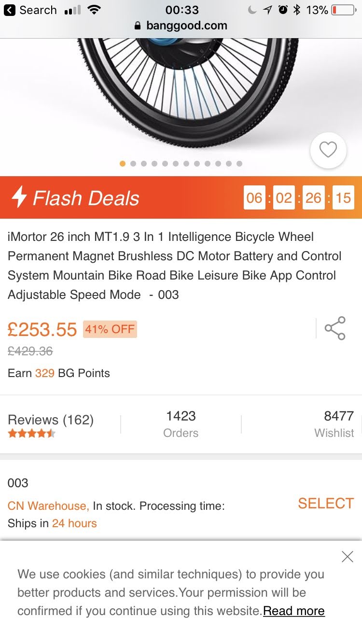
Task: Tap the review star rating
Action: [x=31, y=433]
